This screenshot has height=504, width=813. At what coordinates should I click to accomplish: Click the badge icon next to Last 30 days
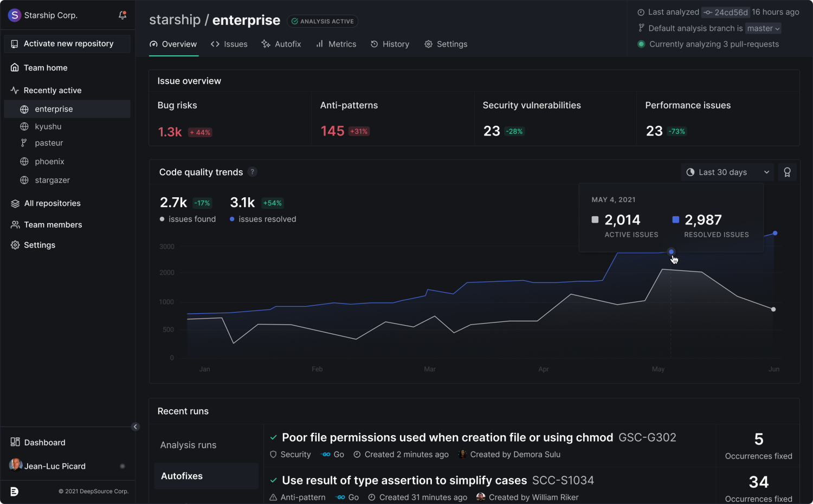pyautogui.click(x=787, y=172)
